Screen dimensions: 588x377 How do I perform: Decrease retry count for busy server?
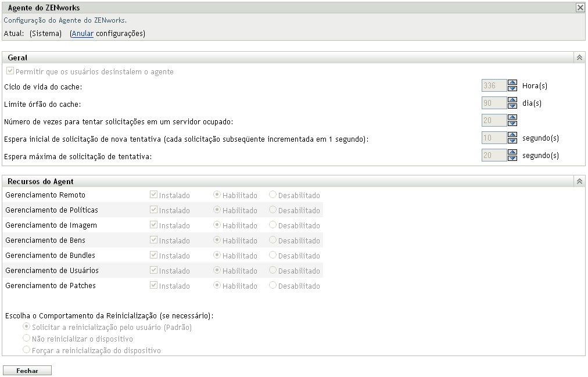tap(512, 123)
